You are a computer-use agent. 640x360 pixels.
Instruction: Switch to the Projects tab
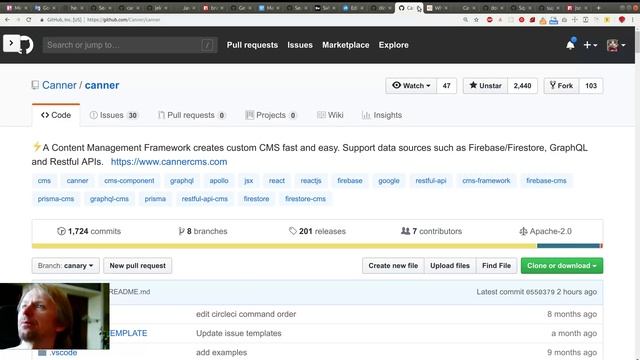271,115
